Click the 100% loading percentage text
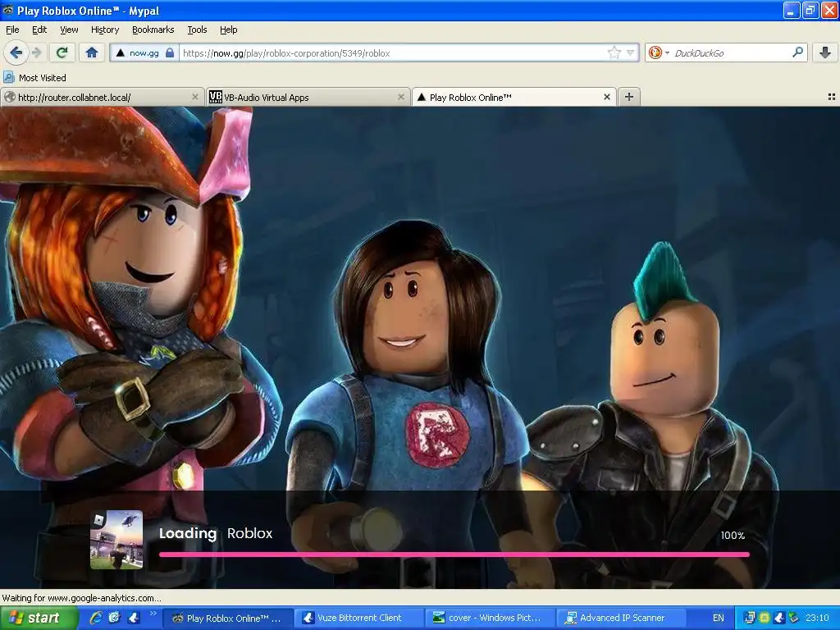 [x=733, y=535]
